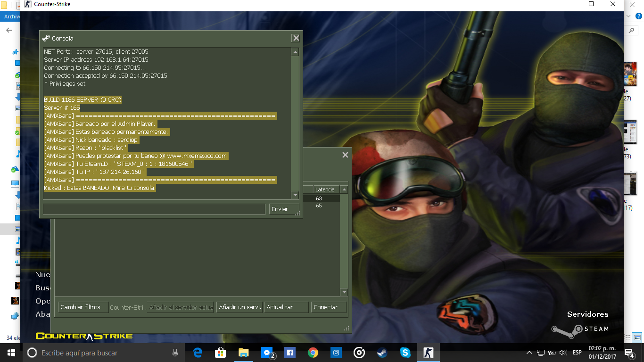Sort servers by Latencia column header
Screen dimensions: 644x362
click(x=326, y=189)
